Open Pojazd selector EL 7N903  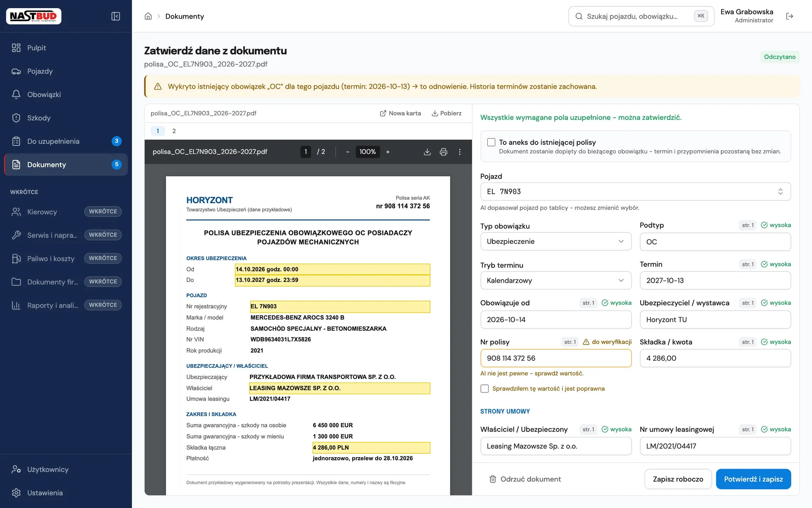coord(635,192)
